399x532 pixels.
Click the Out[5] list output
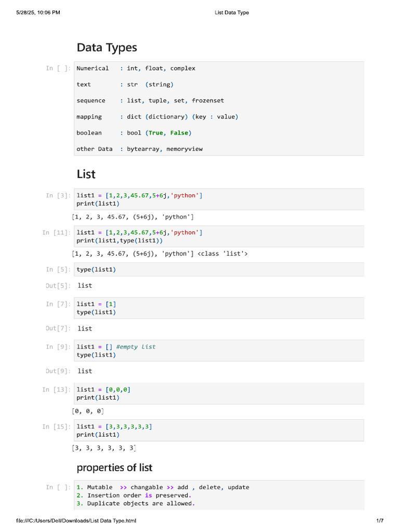pos(85,286)
